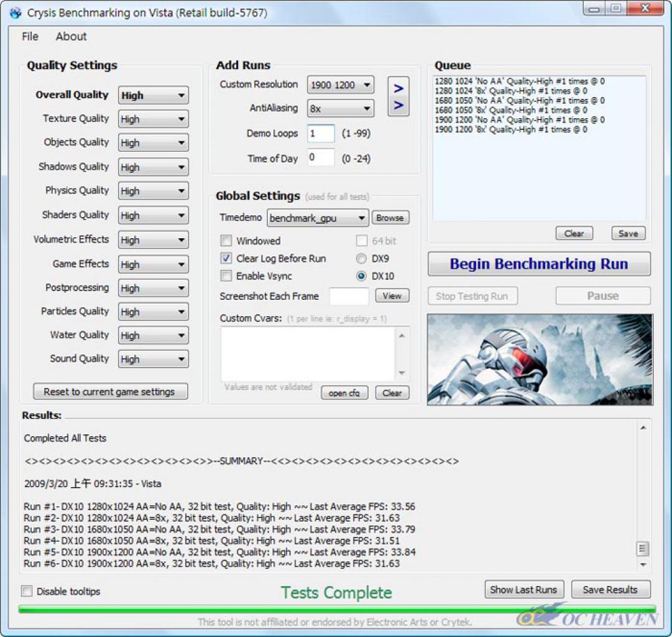Expand the Physics Quality dropdown
The width and height of the screenshot is (672, 637).
pyautogui.click(x=153, y=191)
